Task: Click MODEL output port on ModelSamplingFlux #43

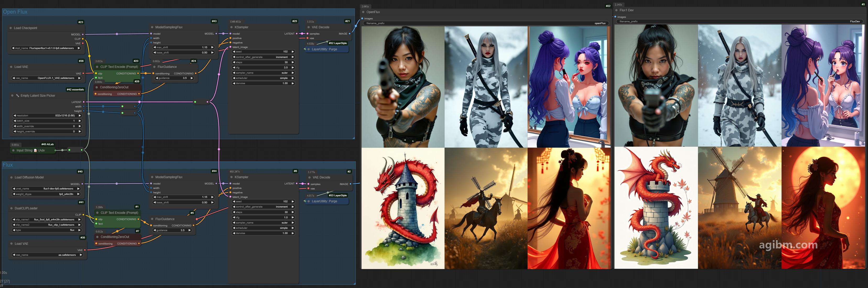Action: point(216,34)
